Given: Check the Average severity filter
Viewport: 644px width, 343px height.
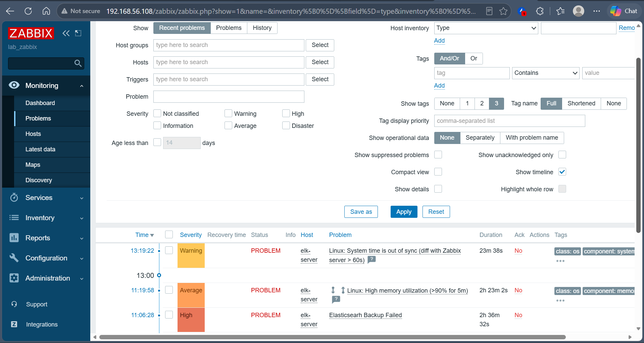Looking at the screenshot, I should pyautogui.click(x=228, y=126).
